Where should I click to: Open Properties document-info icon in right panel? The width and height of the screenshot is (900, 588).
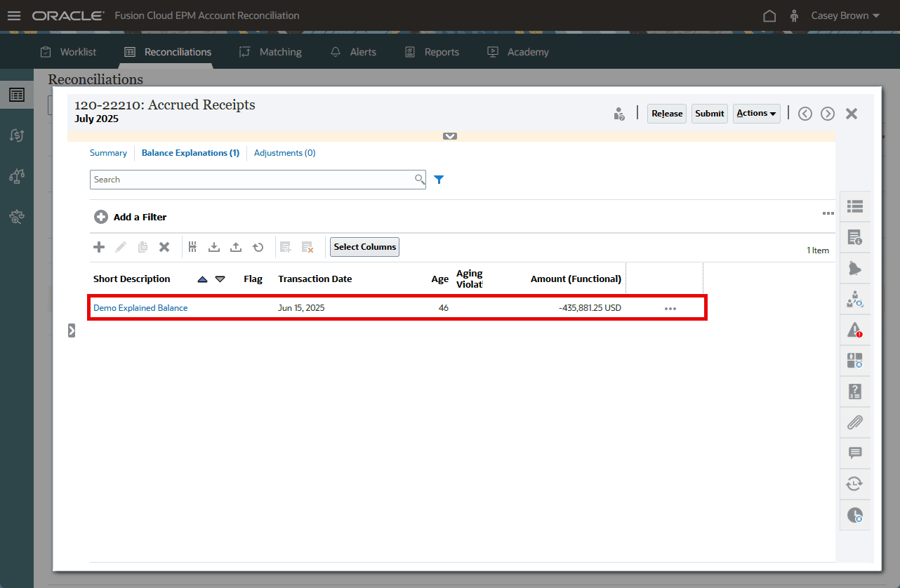tap(855, 237)
